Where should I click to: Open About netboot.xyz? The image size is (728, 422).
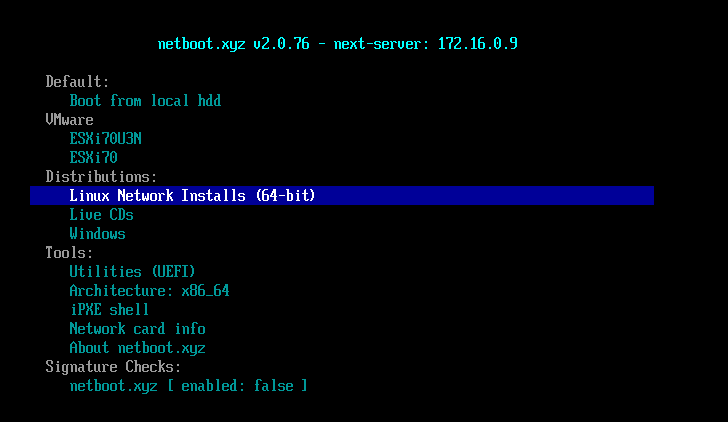pos(137,348)
